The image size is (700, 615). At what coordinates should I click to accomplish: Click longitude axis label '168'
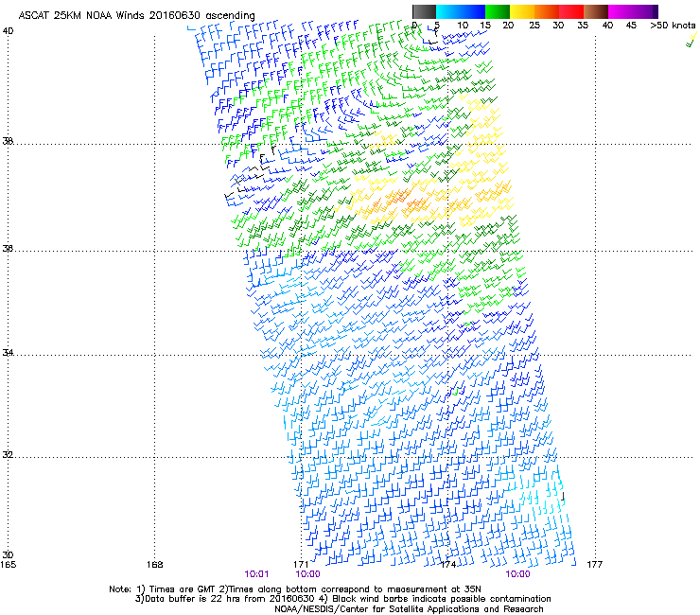click(155, 565)
